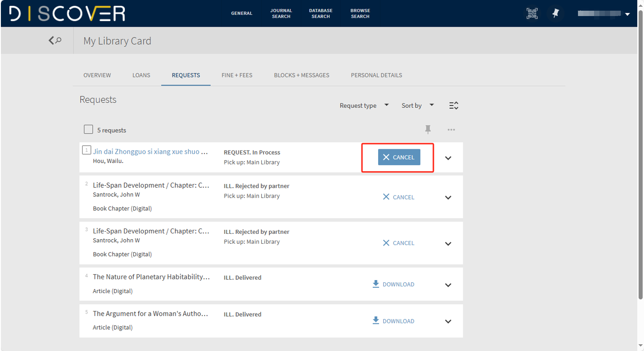Viewport: 644px width, 351px height.
Task: Open The Argument for a Woman's Autho title
Action: (150, 313)
